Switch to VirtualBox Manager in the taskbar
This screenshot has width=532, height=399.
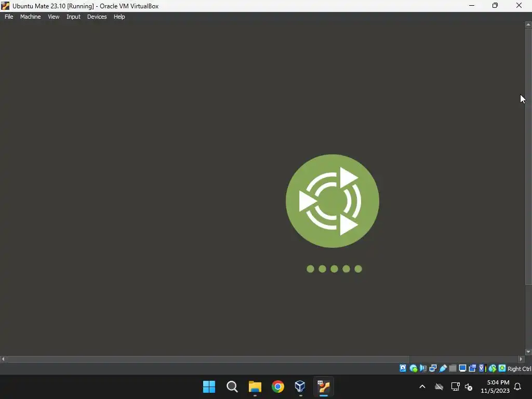(300, 387)
